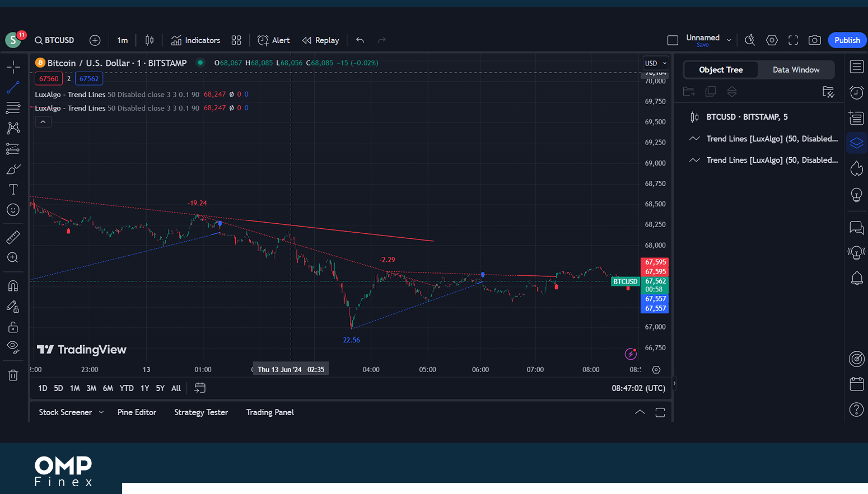Open the emoji icons tool
The width and height of the screenshot is (868, 494).
pos(13,210)
